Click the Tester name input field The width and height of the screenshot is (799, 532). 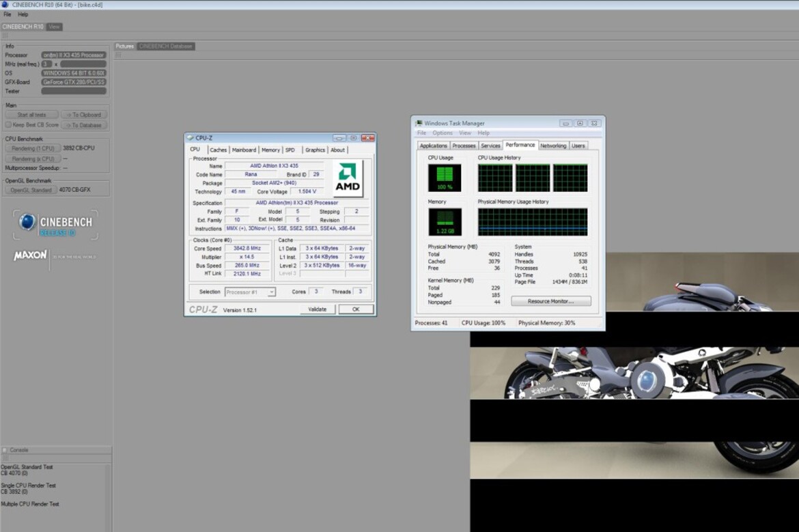tap(74, 92)
